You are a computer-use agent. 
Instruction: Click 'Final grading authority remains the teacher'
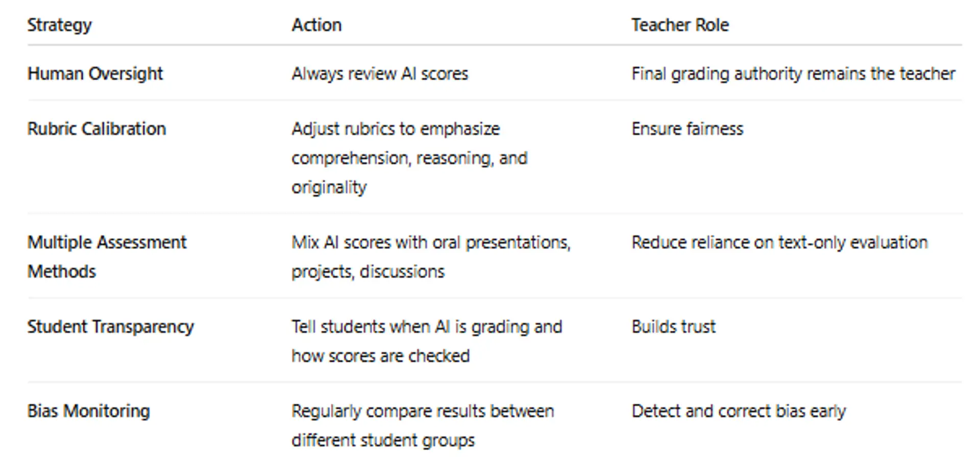tap(793, 74)
